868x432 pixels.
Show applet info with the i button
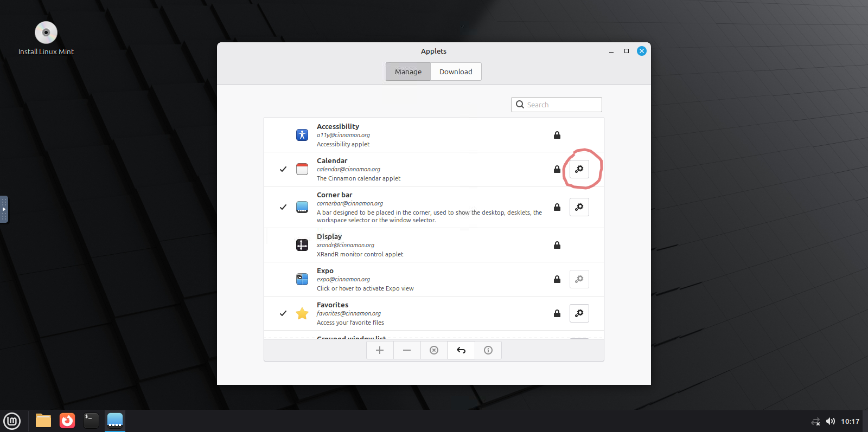[x=488, y=350]
